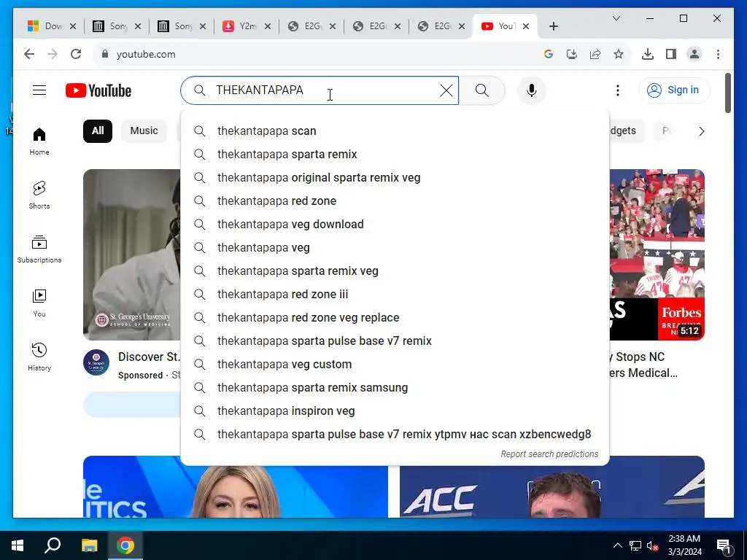Click the Sign in button
This screenshot has height=560, width=747.
point(674,90)
